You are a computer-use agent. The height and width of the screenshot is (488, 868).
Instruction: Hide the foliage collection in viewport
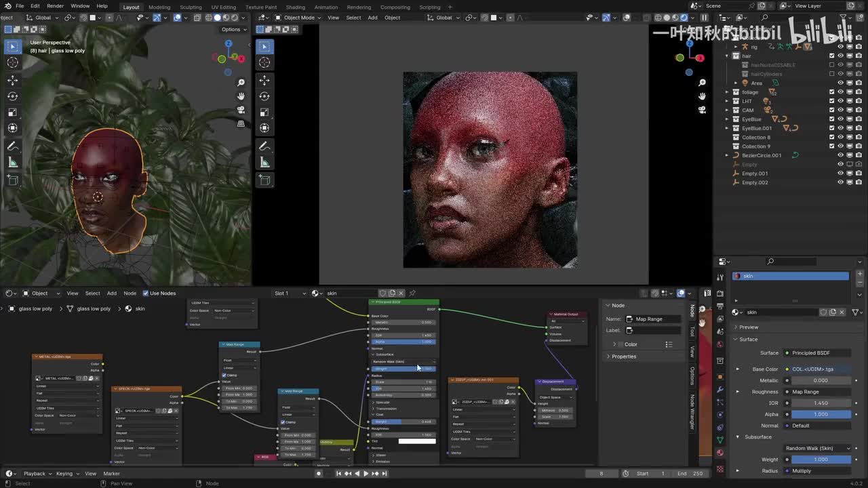click(x=840, y=92)
